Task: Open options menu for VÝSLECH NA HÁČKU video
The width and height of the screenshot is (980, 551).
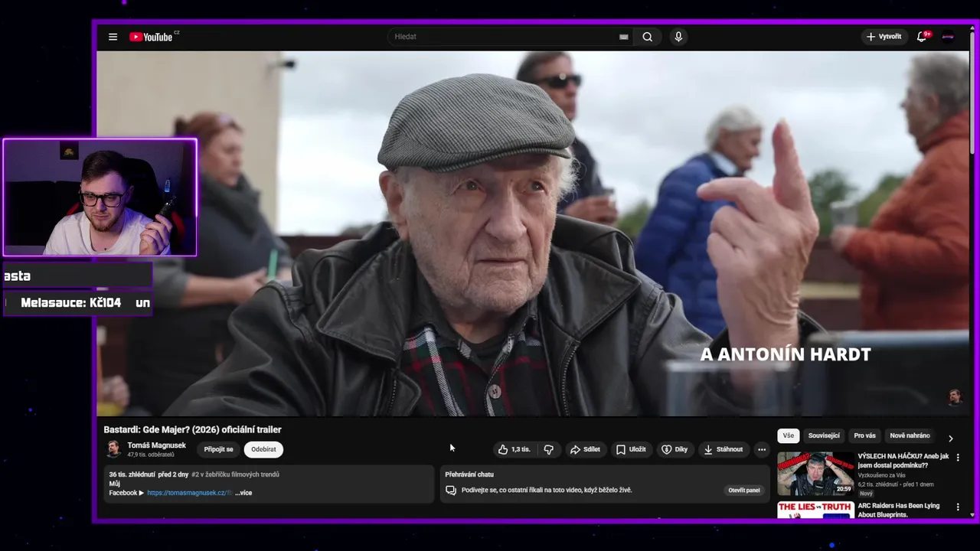Action: [957, 458]
